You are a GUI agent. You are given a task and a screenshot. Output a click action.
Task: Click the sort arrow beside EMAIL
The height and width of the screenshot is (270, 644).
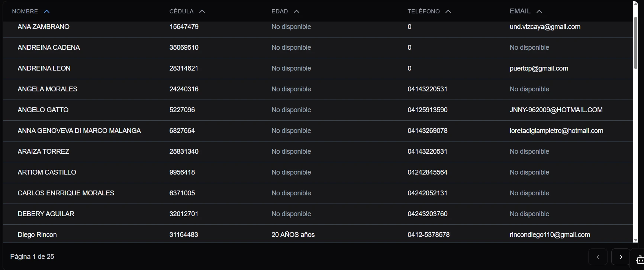tap(539, 12)
